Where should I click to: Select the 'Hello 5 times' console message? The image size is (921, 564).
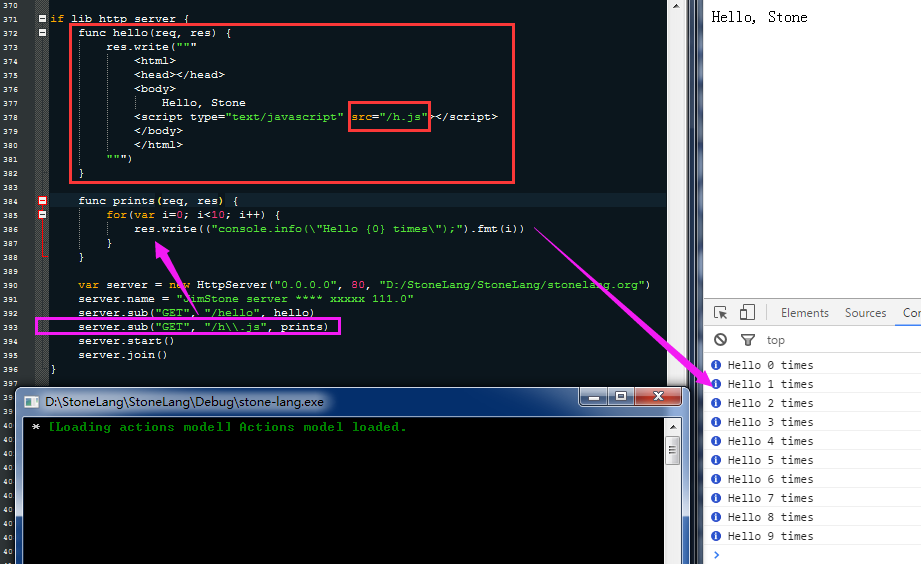click(x=770, y=460)
